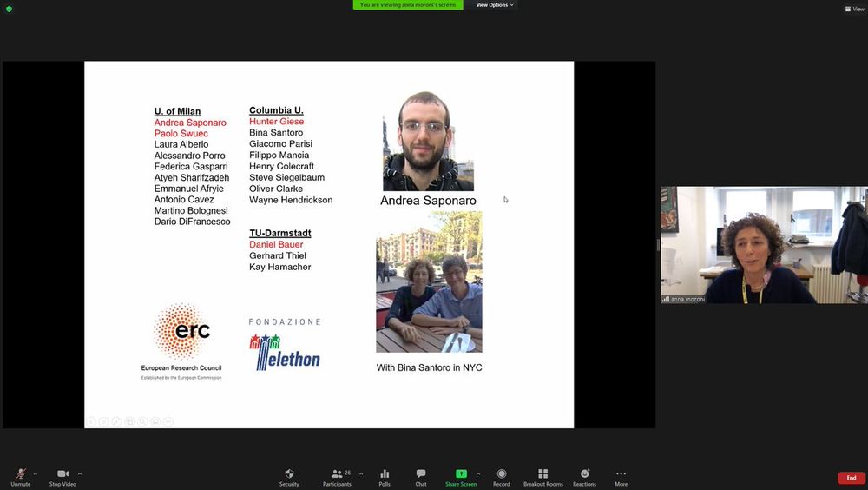Screen dimensions: 868x490
Task: Open the Polls window
Action: click(385, 477)
